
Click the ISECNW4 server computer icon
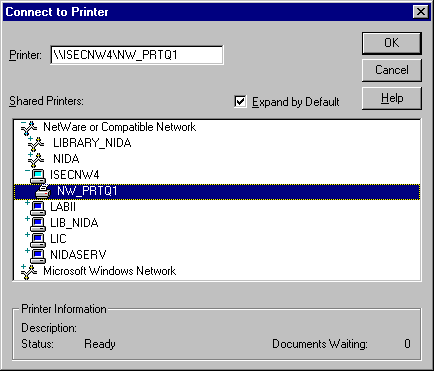(38, 176)
